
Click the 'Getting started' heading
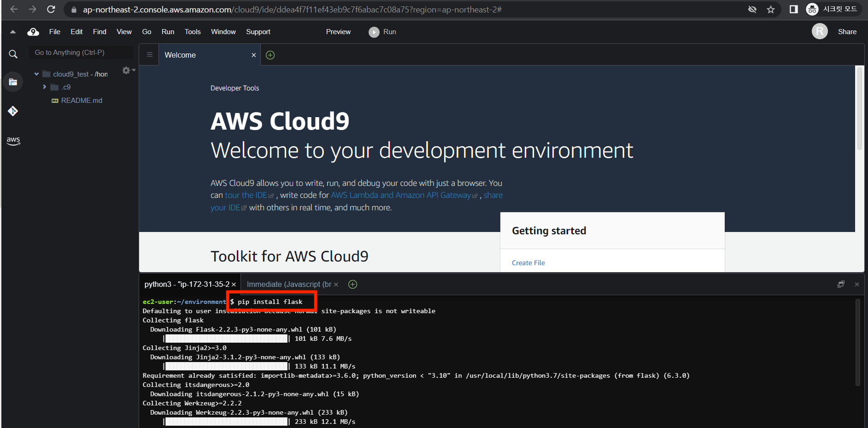549,231
